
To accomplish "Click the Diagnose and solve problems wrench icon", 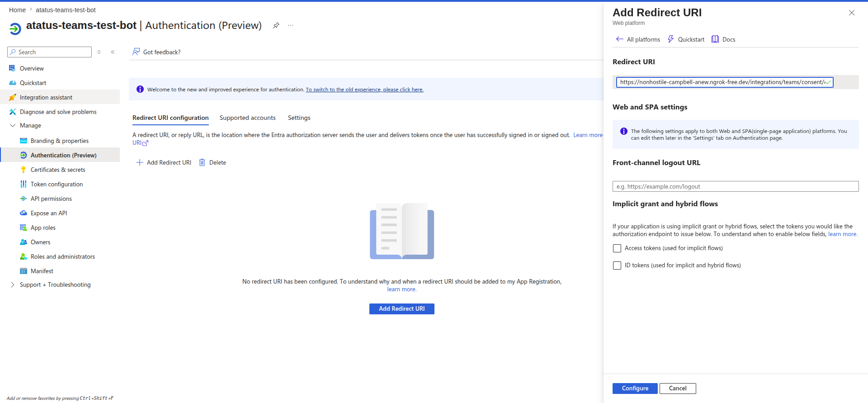I will [12, 112].
